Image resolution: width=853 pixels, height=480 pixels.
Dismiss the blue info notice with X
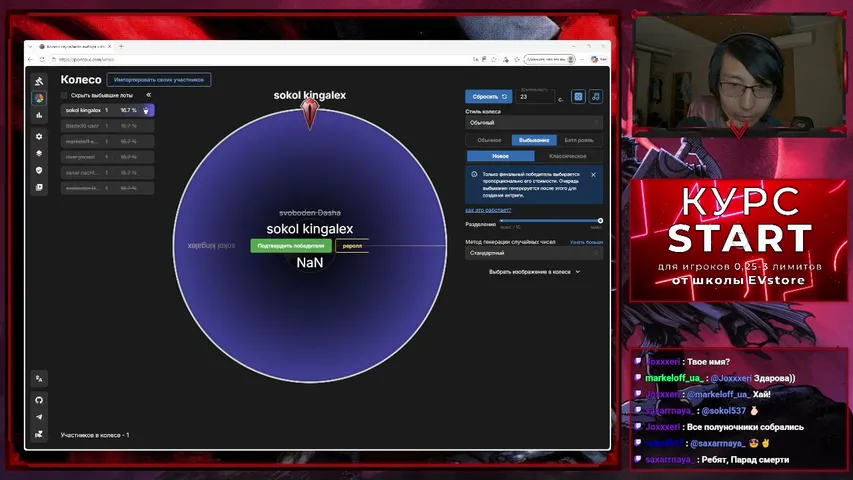(x=594, y=175)
